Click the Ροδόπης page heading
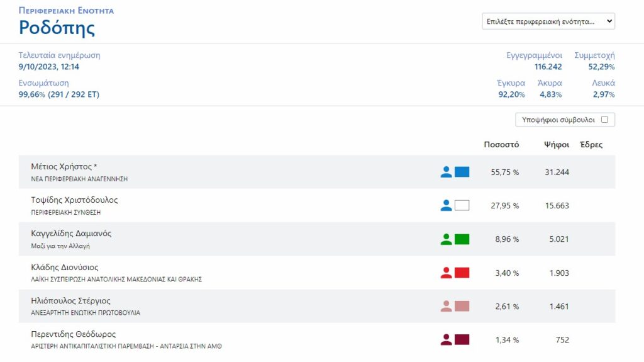Viewport: 644px width, 362px height. pos(57,28)
